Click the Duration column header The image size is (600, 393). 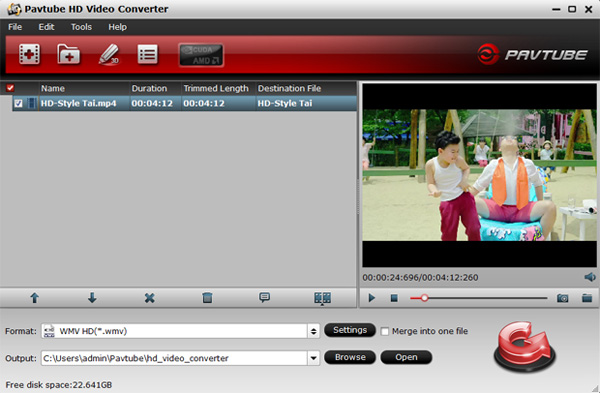click(155, 88)
